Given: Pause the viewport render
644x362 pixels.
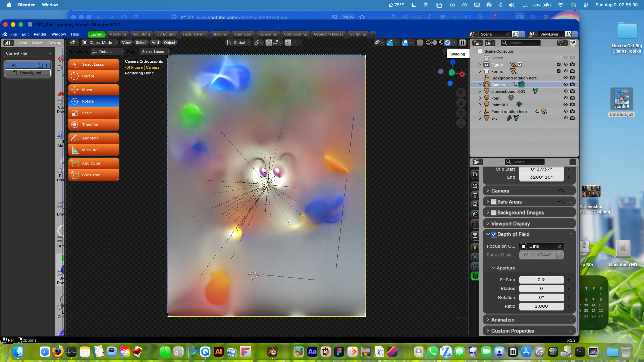Looking at the screenshot, I should pos(463,43).
